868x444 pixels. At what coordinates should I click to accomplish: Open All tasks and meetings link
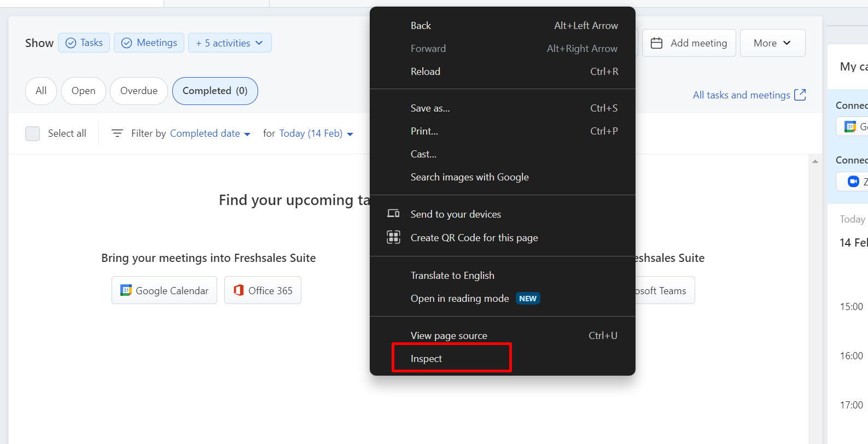click(741, 95)
